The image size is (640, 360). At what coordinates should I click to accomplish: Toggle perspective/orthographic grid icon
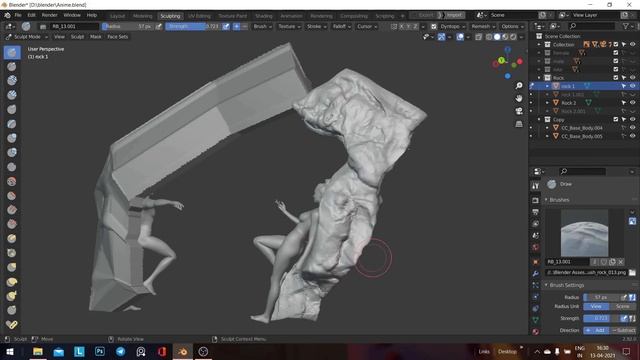pos(519,124)
